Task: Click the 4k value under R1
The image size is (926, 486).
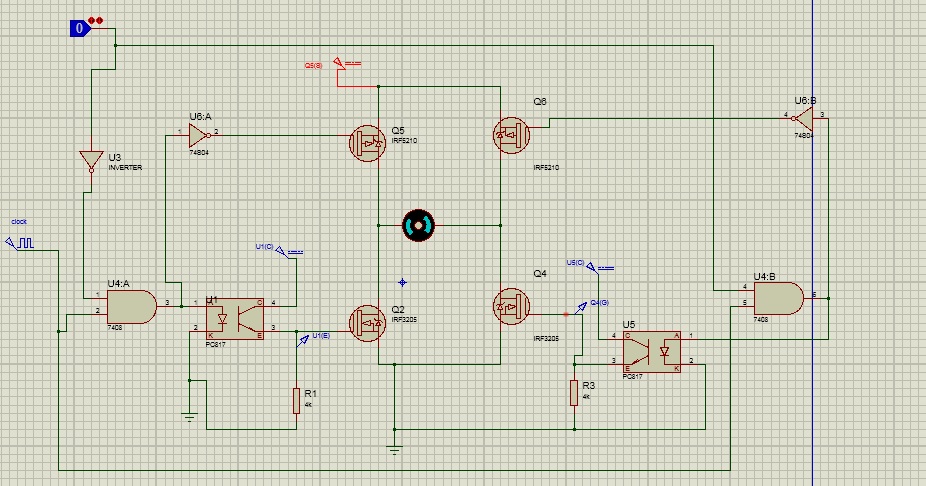Action: tap(308, 405)
